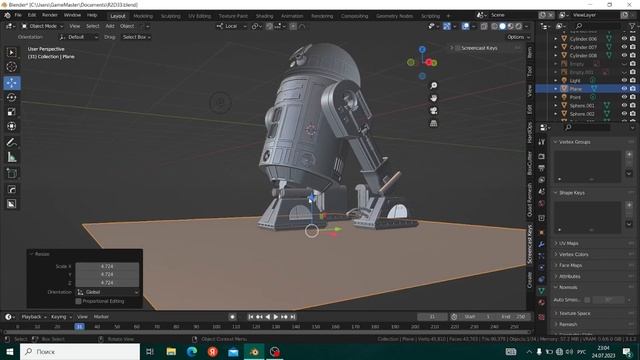Enable Proportional Editing checkbox in Resize panel

coord(78,301)
